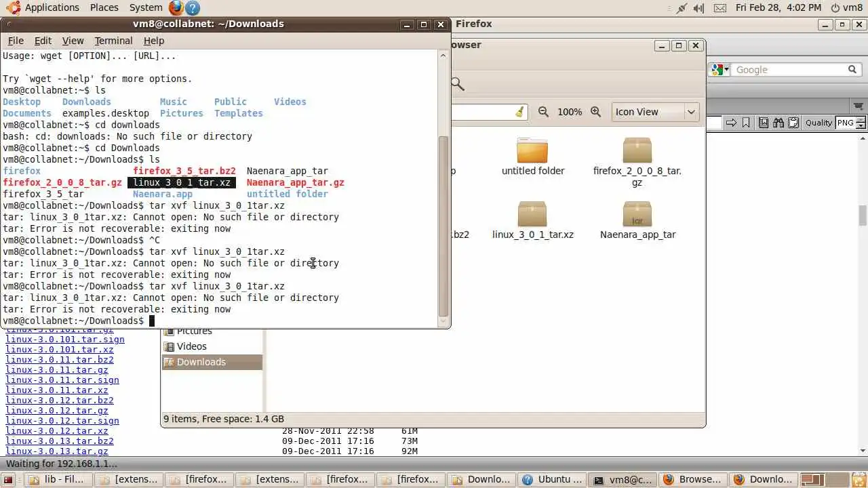Click the binoculars icon in Firefox toolbar

(x=778, y=123)
